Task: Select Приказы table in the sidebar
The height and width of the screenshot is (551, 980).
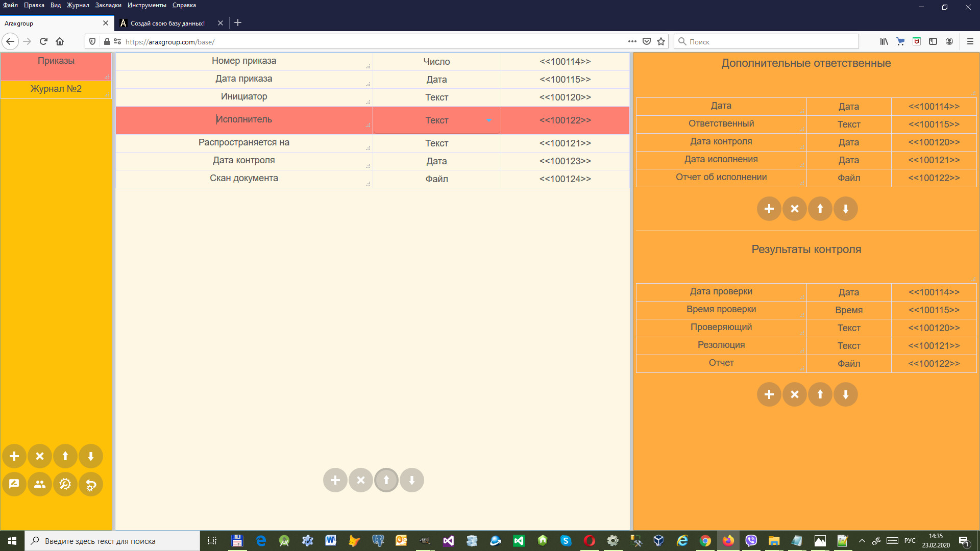Action: [x=56, y=61]
